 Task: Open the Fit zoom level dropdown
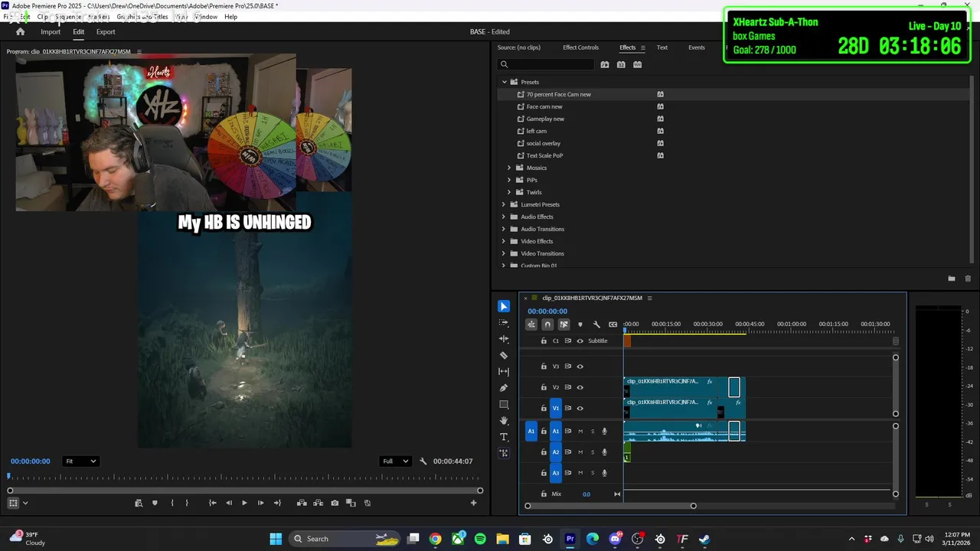click(80, 461)
